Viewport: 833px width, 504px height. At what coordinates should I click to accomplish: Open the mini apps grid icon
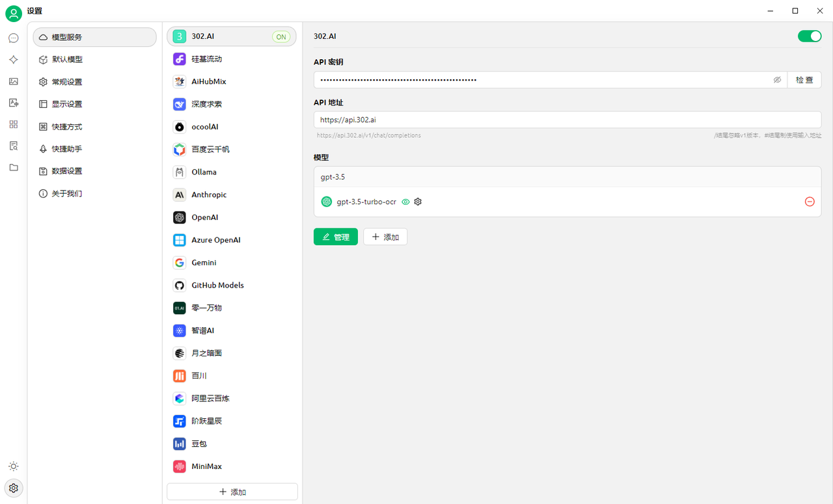click(14, 124)
